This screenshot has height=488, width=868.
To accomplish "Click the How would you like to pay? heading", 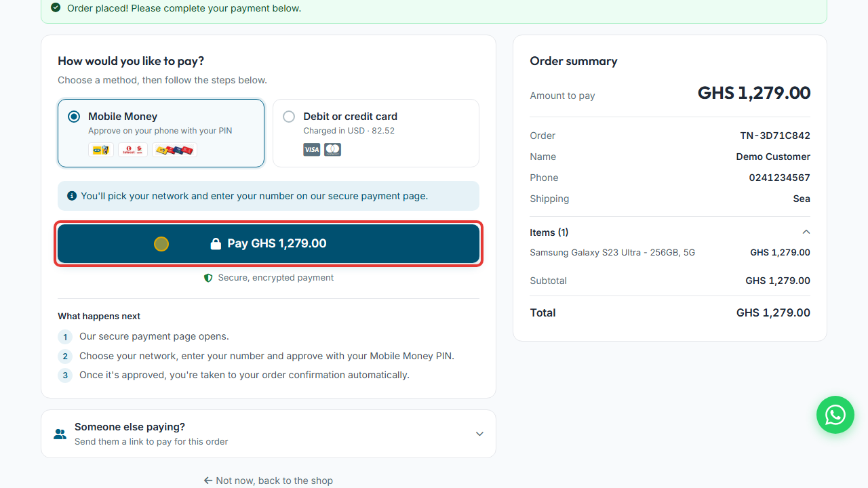I will click(131, 61).
